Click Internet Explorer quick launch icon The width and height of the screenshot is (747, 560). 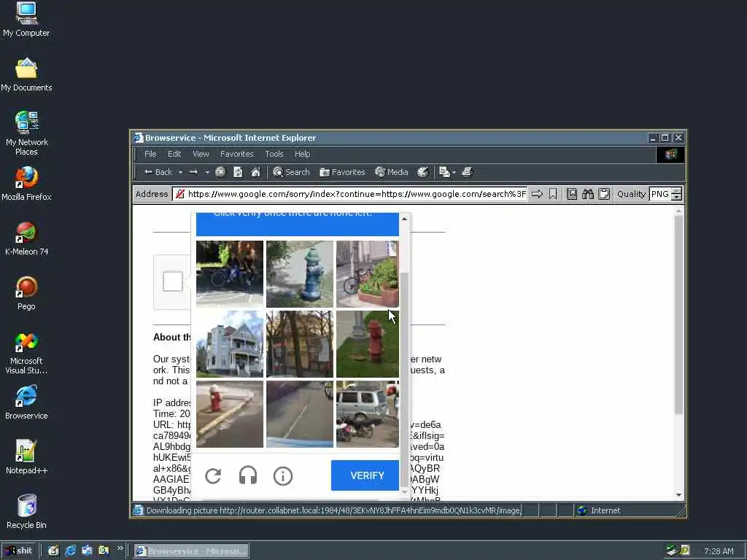[x=71, y=551]
